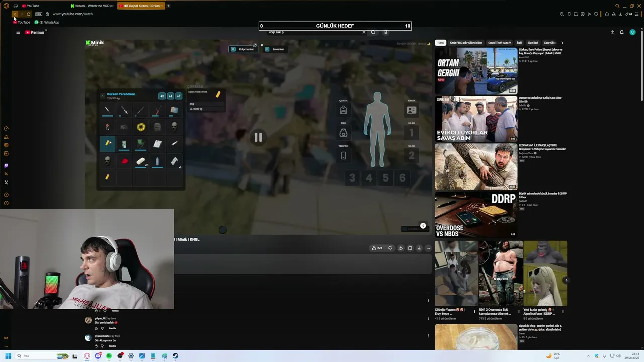Open options for 'Göbeğe Yapışın' Short
Screen dimensions: 644x362
pyautogui.click(x=474, y=312)
